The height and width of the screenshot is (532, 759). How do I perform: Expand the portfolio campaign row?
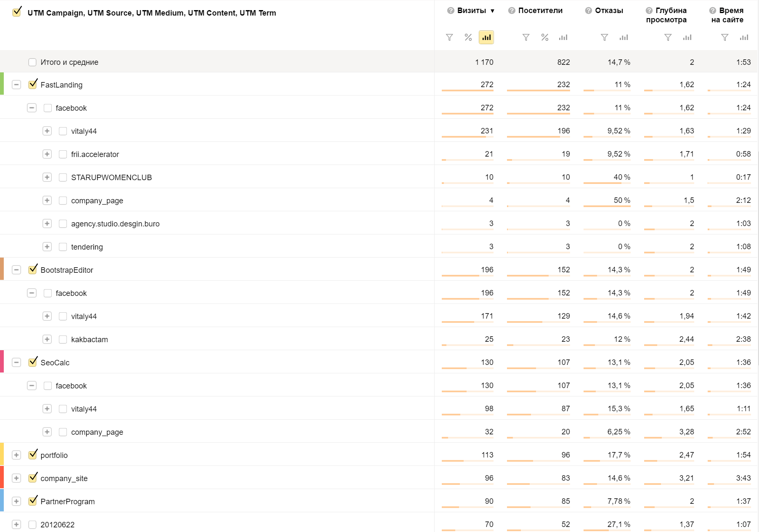coord(16,455)
